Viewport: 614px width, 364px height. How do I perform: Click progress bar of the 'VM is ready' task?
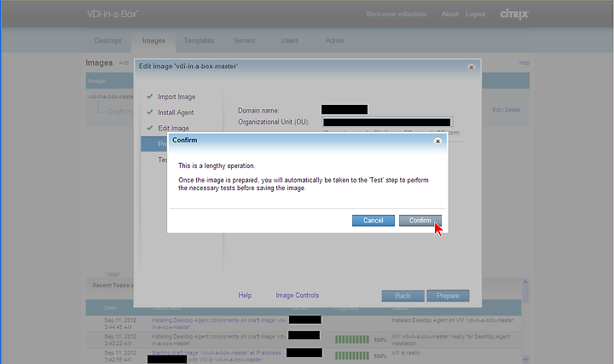point(352,355)
